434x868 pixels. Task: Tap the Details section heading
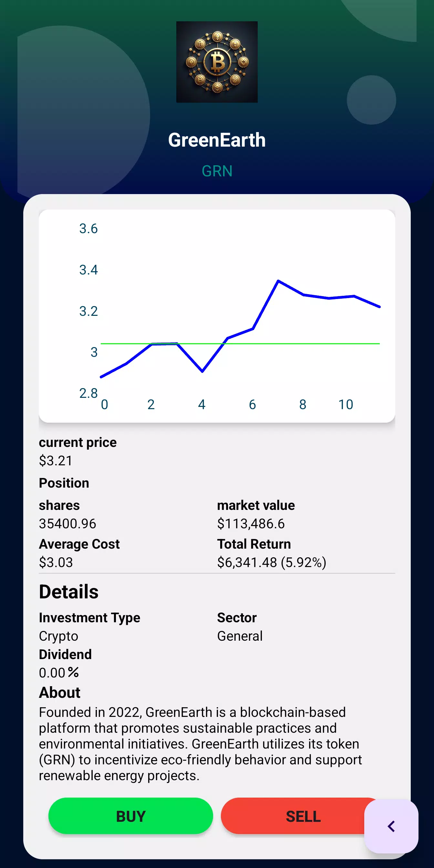pyautogui.click(x=69, y=592)
